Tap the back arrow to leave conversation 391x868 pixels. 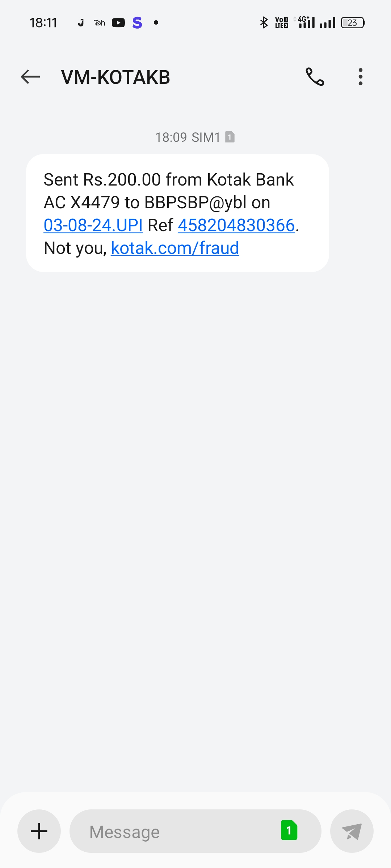(30, 77)
